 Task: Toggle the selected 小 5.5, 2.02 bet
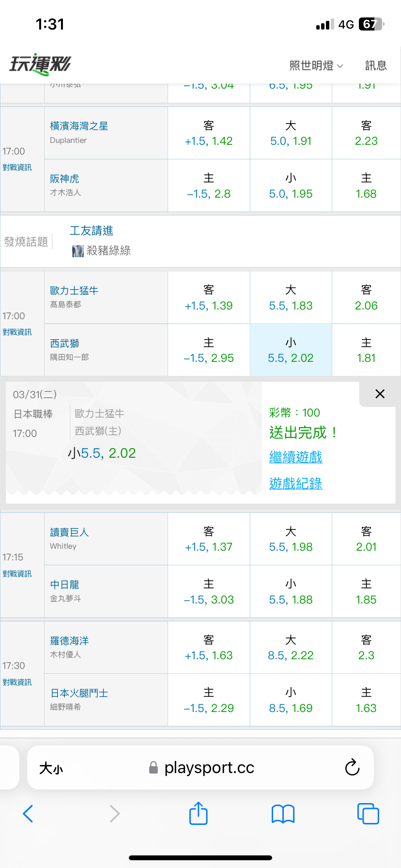click(291, 350)
